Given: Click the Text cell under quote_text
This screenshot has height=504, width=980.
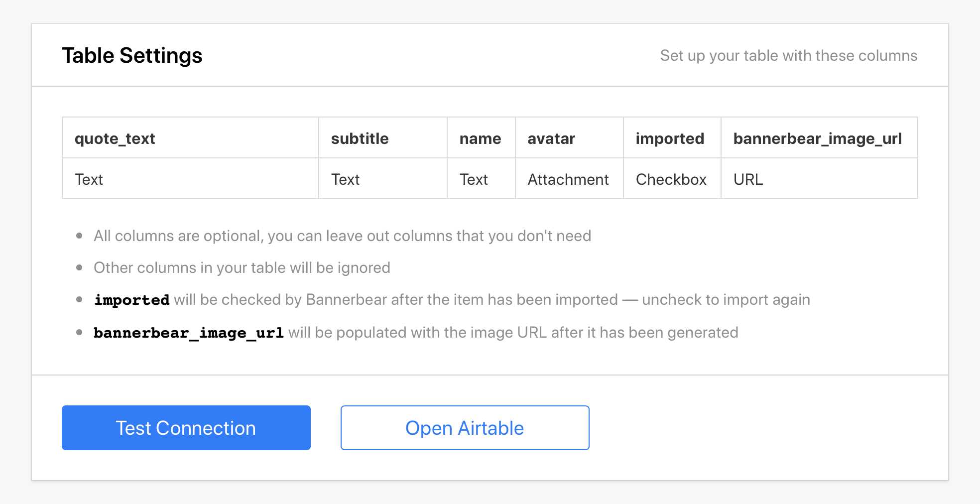Looking at the screenshot, I should point(89,179).
